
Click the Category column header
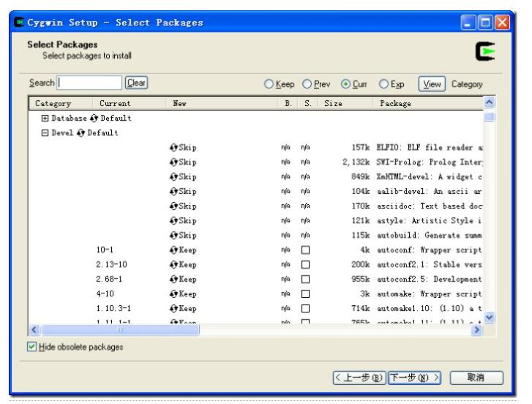61,103
